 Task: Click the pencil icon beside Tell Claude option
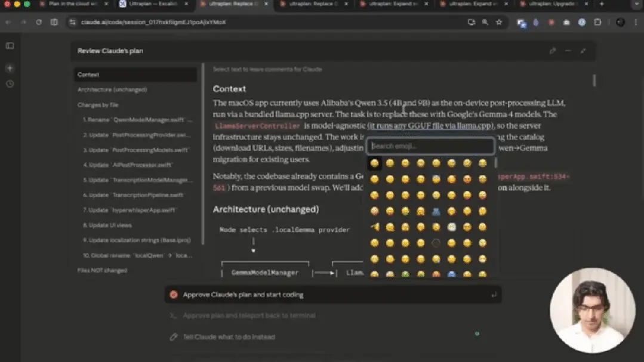tap(174, 336)
